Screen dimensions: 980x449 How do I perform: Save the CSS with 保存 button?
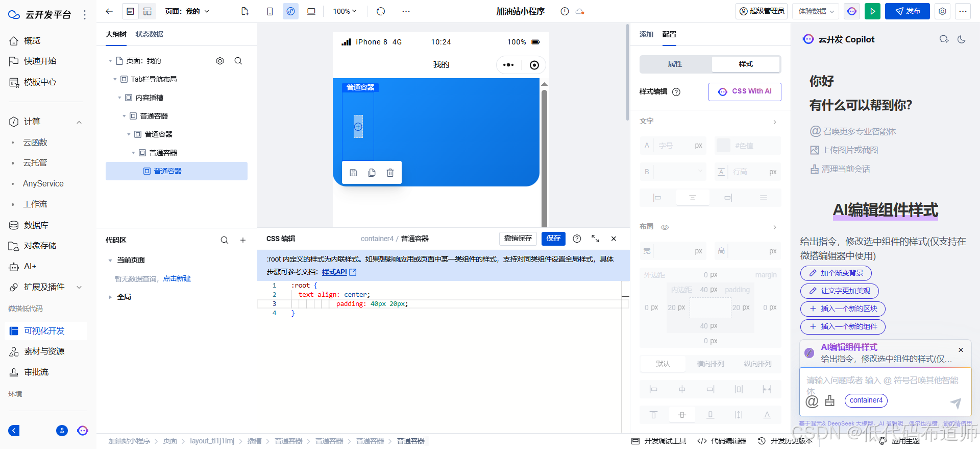coord(553,239)
